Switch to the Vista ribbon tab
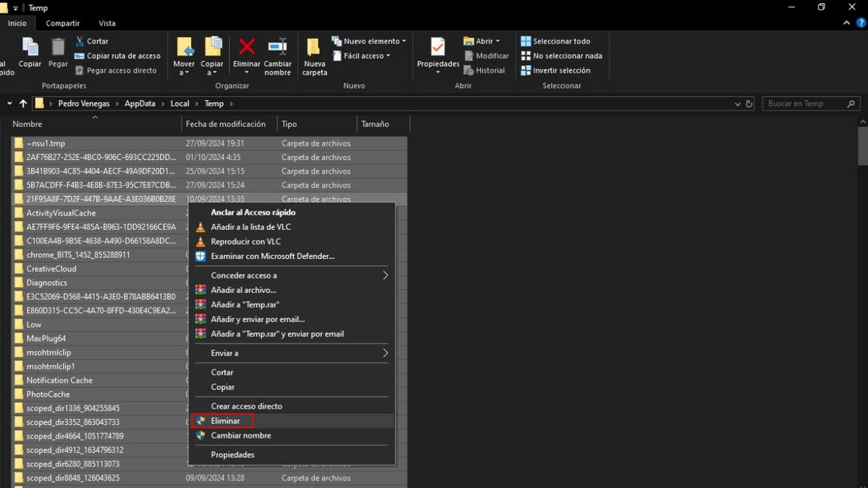 107,23
